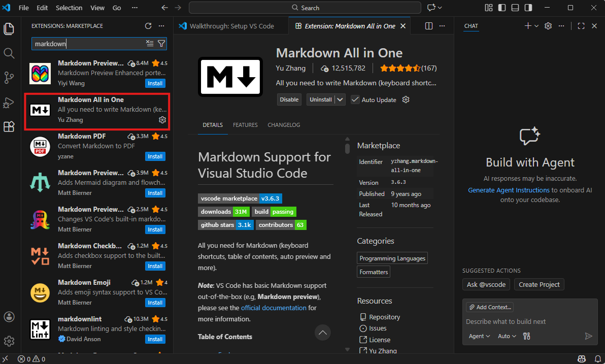Install the markdownlint extension

coord(155,339)
